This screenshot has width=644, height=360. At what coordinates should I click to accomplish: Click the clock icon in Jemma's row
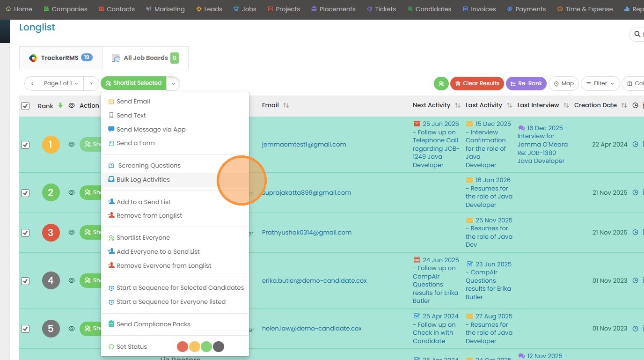point(636,144)
